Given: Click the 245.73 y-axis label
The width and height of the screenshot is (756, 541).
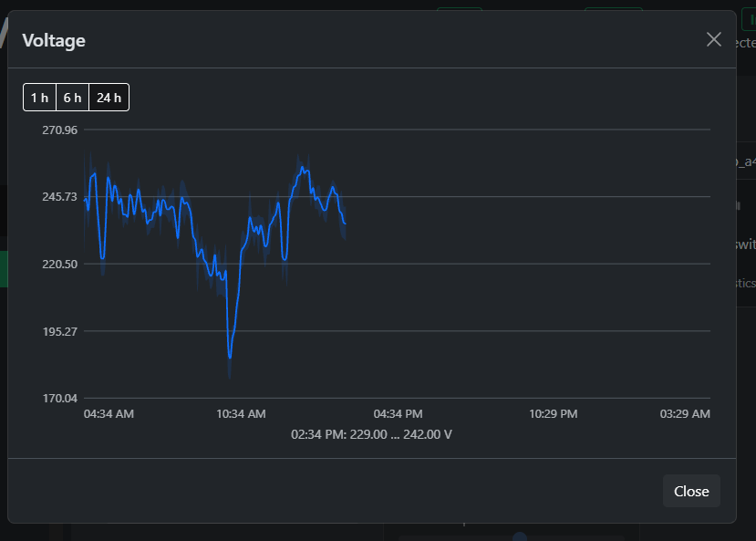Looking at the screenshot, I should click(60, 197).
